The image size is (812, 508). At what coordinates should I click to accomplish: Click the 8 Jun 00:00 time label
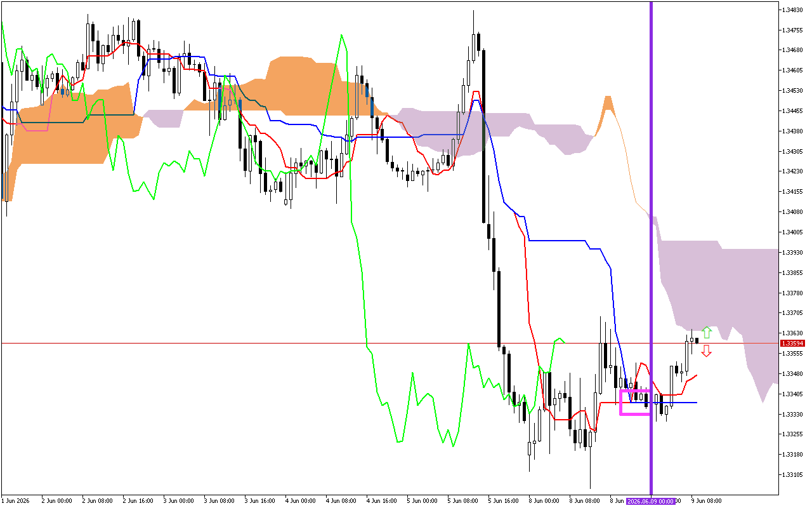(x=544, y=501)
